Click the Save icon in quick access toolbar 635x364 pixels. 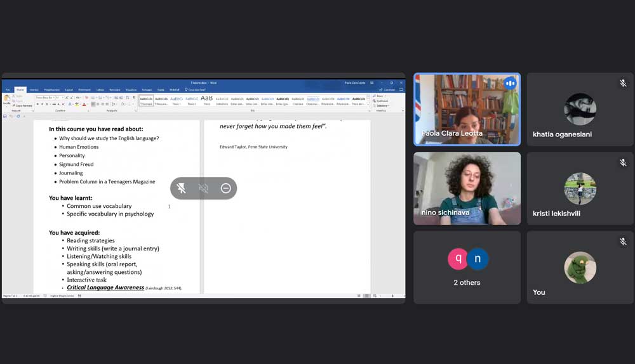(x=5, y=116)
